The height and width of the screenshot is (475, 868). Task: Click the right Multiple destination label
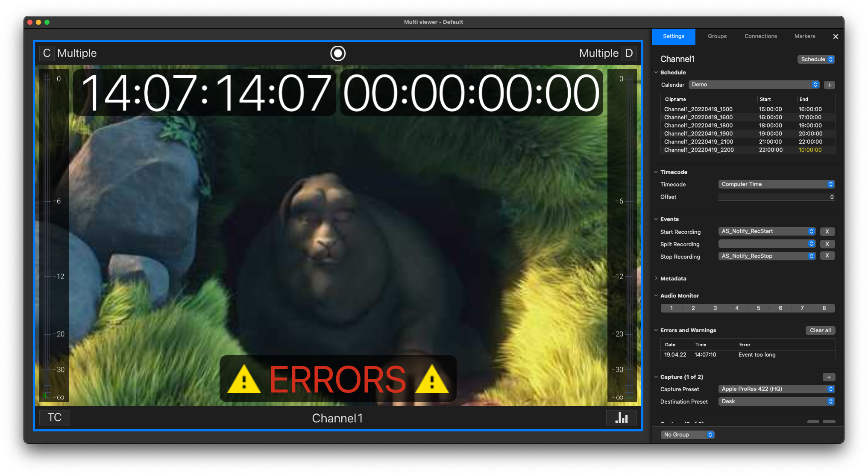(x=598, y=53)
